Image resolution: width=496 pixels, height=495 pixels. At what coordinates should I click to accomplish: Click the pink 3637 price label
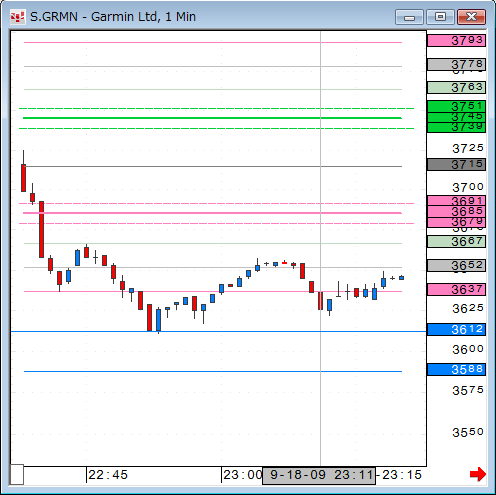[x=456, y=289]
